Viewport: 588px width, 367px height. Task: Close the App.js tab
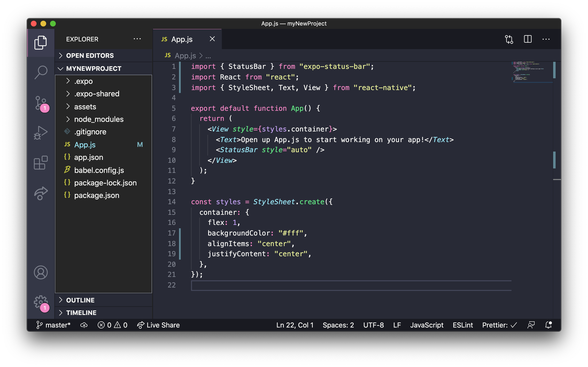[x=212, y=39]
